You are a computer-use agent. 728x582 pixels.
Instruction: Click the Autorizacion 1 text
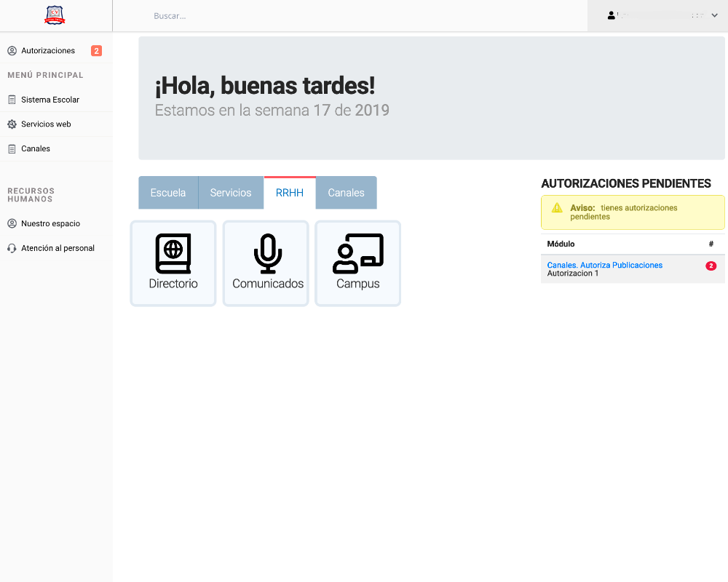click(x=573, y=274)
